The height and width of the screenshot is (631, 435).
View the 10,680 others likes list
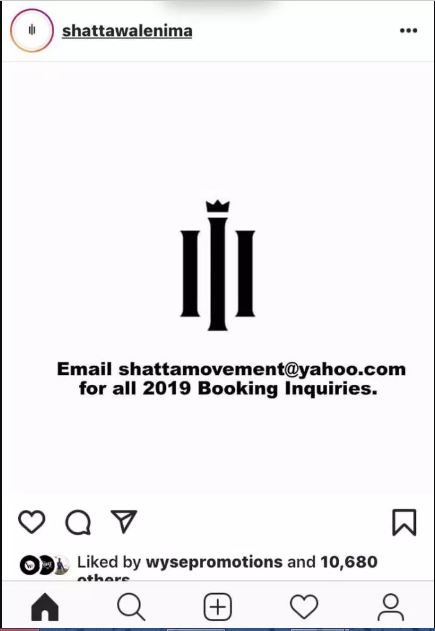[348, 562]
